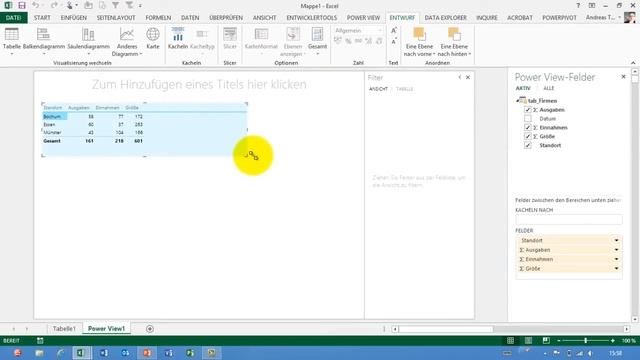Decrease font size with smaller A
640x360 pixels.
(x=393, y=42)
